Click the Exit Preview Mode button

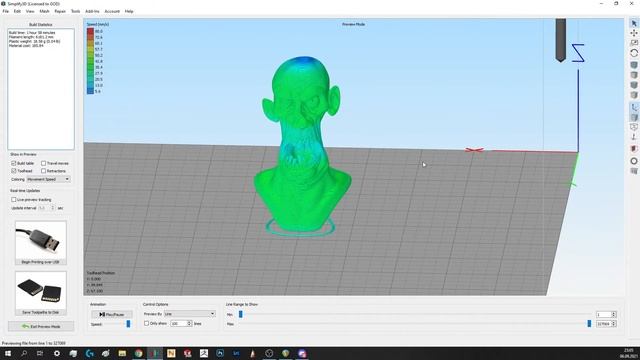point(41,326)
